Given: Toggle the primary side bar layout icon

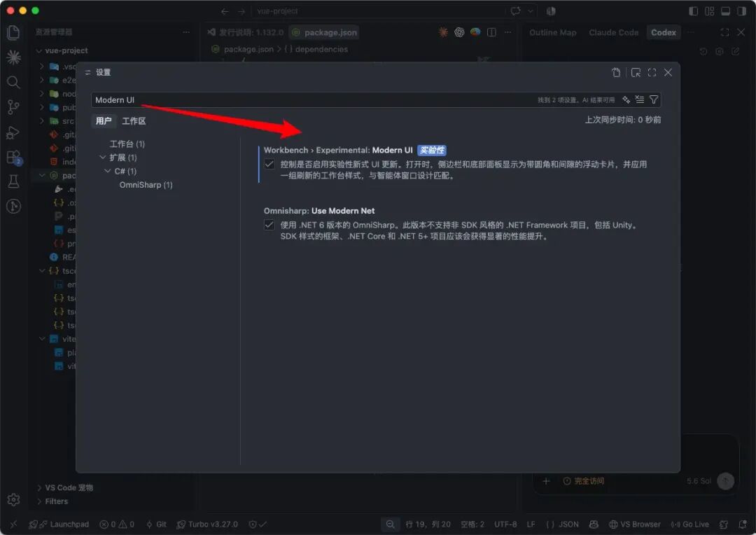Looking at the screenshot, I should tap(693, 11).
